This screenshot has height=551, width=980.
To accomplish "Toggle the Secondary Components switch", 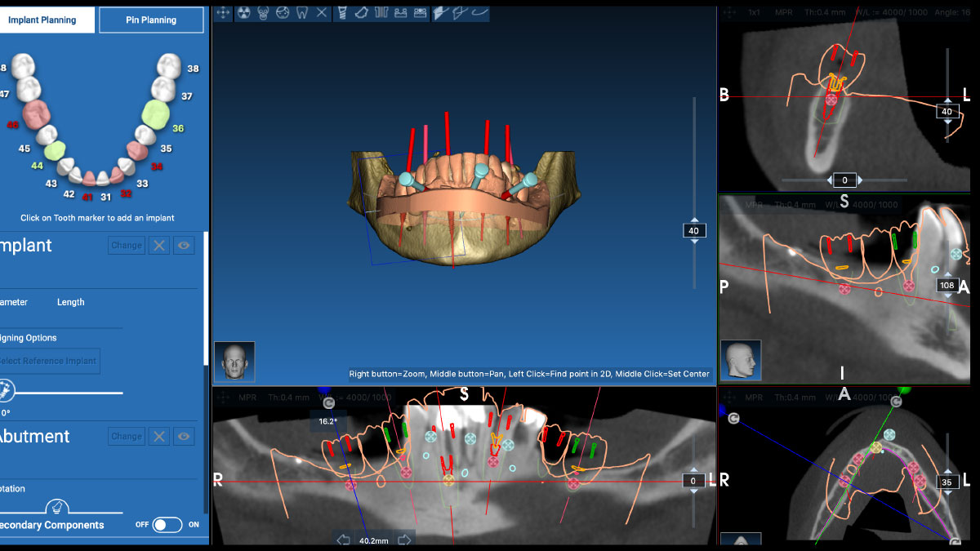I will tap(167, 525).
